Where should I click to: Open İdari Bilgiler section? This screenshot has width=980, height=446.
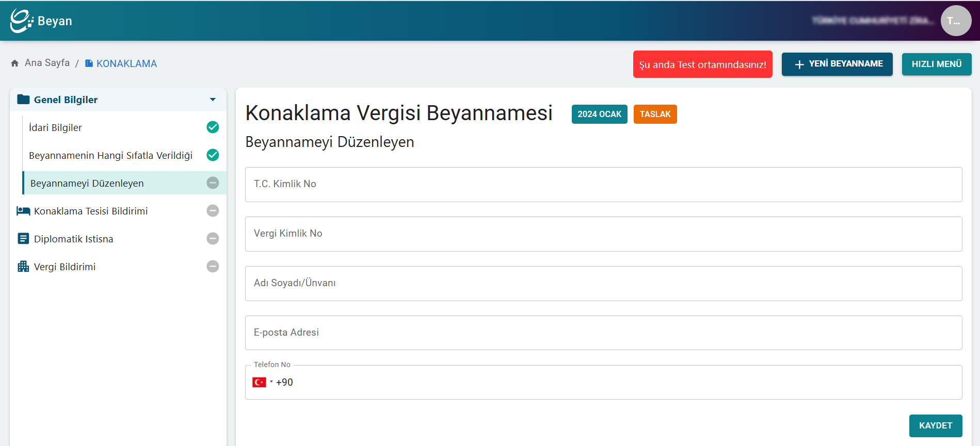coord(124,127)
